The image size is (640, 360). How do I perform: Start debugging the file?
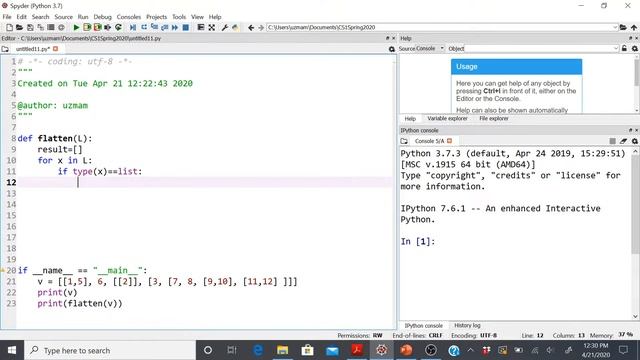pyautogui.click(x=133, y=27)
